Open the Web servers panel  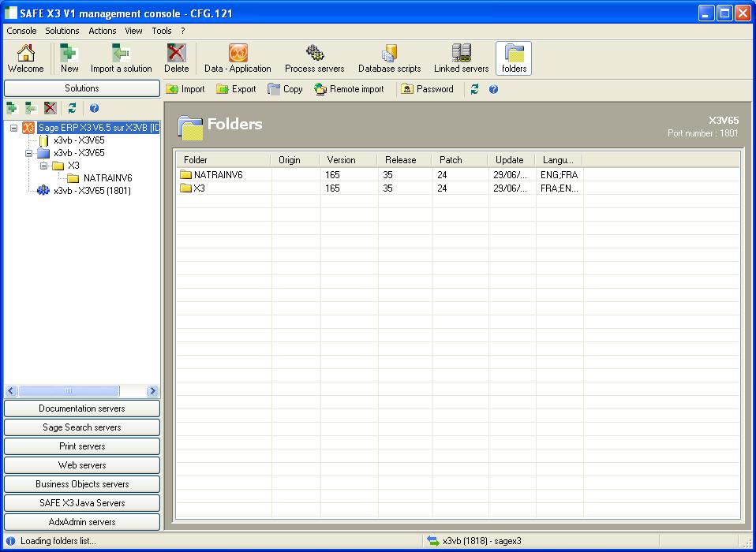point(82,465)
